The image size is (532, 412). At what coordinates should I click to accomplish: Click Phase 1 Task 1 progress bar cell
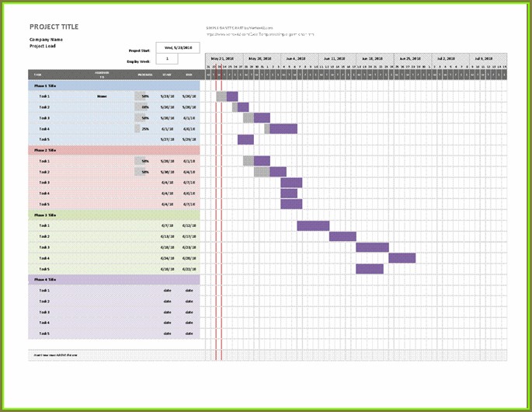pyautogui.click(x=145, y=96)
